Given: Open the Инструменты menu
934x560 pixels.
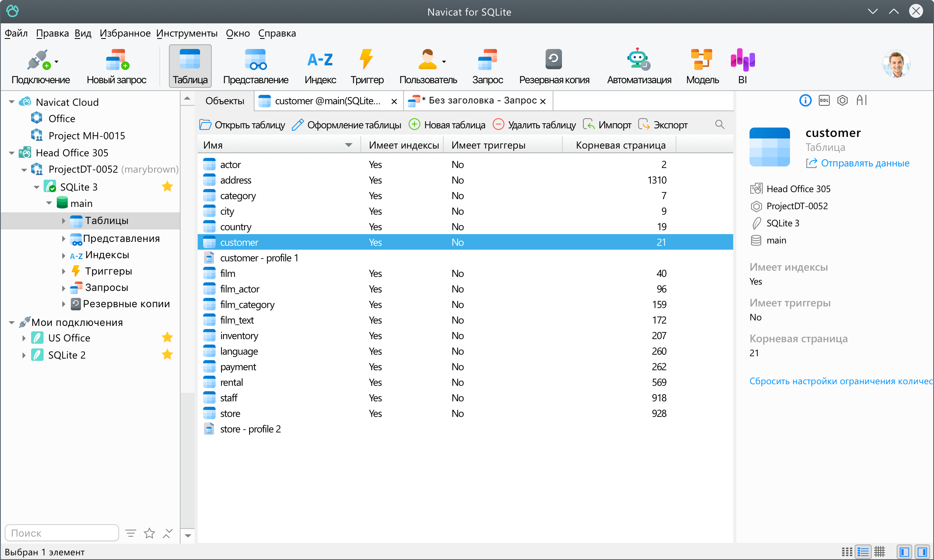Looking at the screenshot, I should [187, 33].
